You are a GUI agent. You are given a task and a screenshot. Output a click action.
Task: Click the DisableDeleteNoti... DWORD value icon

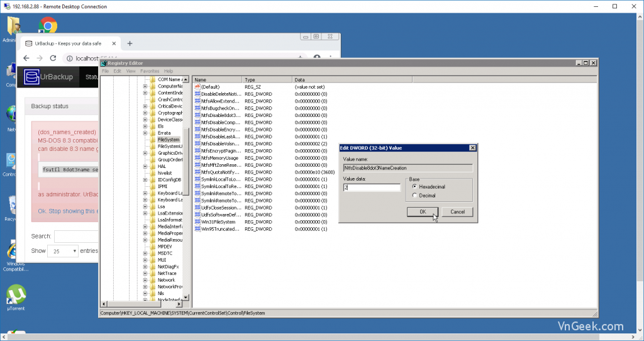tap(197, 94)
